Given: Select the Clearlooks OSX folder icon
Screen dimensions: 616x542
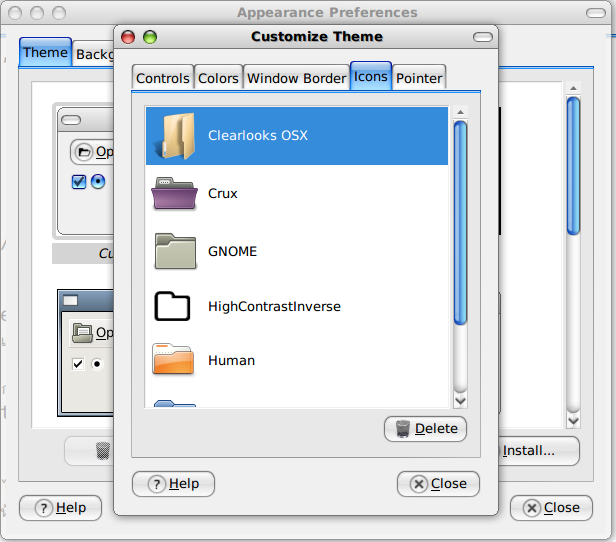Looking at the screenshot, I should point(176,136).
